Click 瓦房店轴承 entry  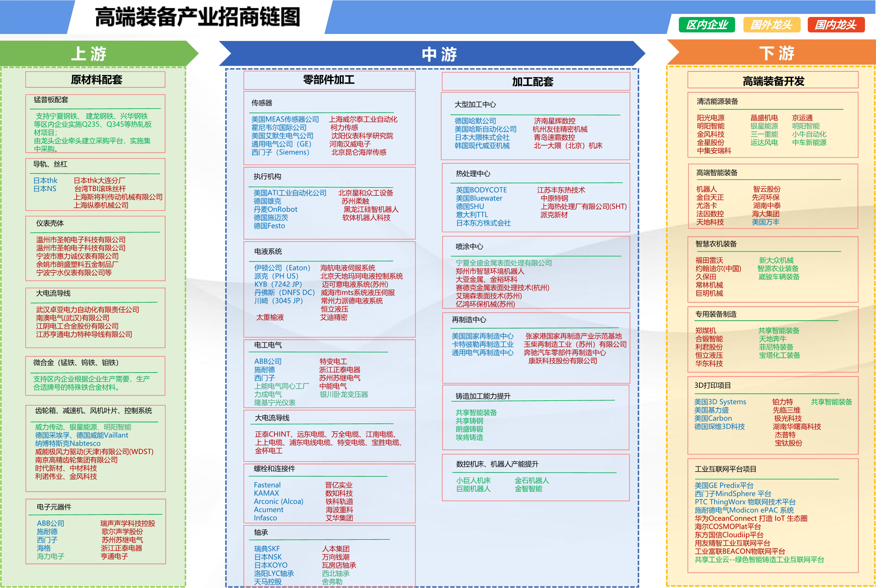339,565
